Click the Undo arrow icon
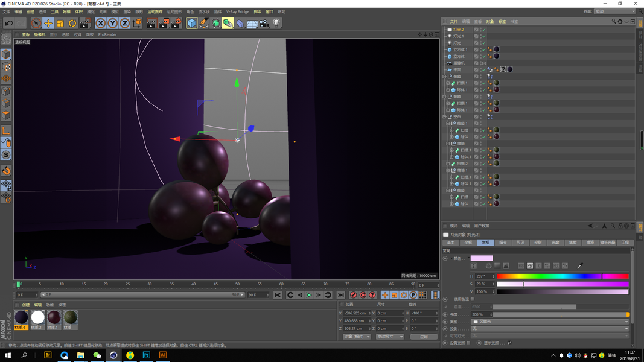 (9, 23)
